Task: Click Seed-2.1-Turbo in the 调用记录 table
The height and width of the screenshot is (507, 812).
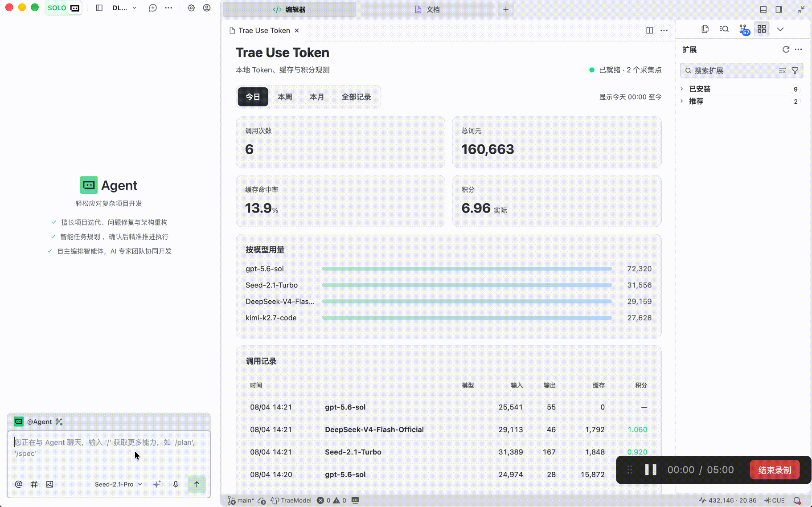Action: (353, 452)
